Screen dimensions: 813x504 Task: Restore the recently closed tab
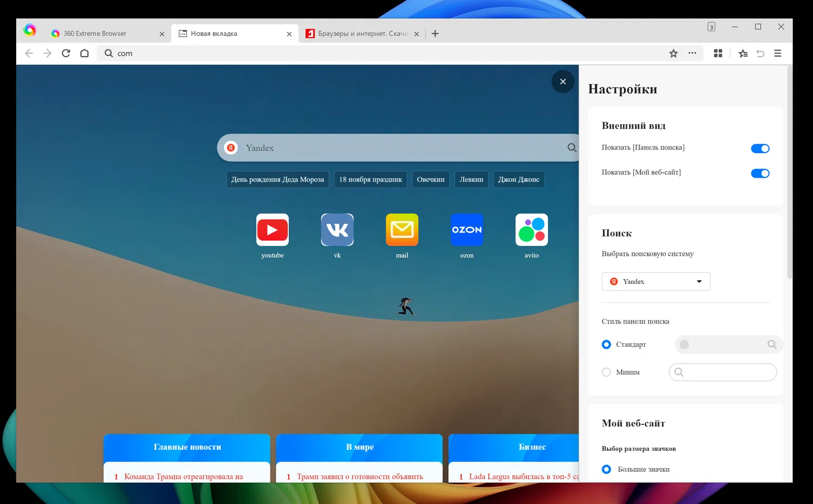click(760, 53)
